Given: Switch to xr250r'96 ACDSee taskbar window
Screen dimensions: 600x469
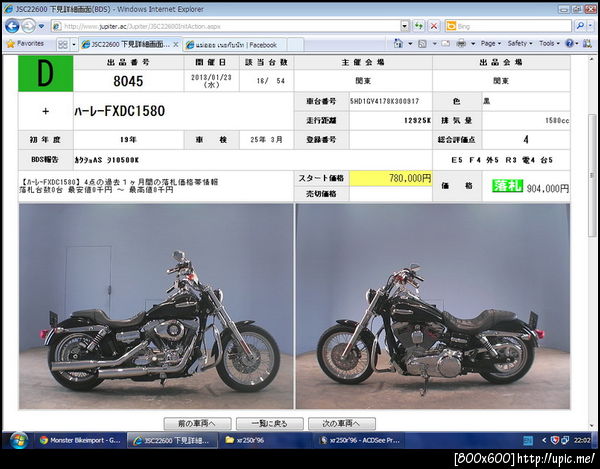Looking at the screenshot, I should [x=360, y=440].
